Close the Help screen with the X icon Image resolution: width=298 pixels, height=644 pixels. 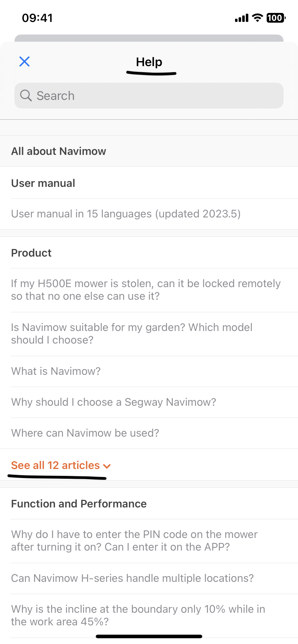pos(24,61)
